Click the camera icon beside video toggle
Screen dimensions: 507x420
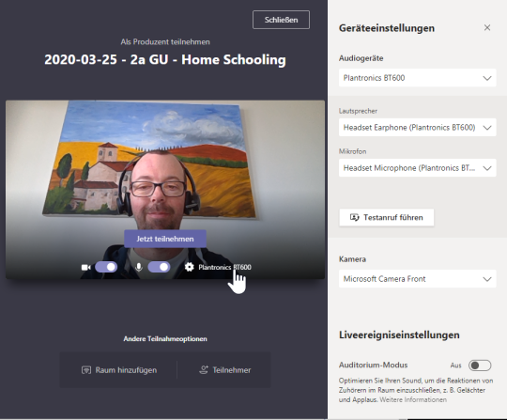[85, 267]
